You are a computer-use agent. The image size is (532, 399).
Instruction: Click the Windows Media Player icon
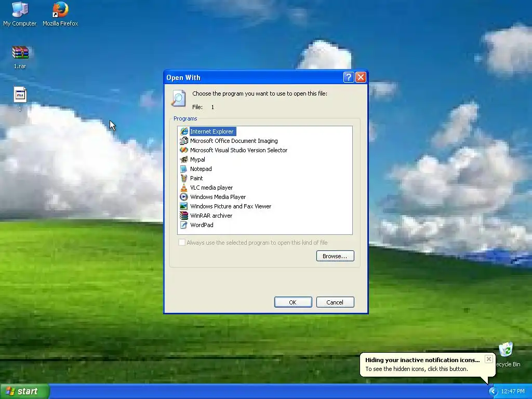point(184,197)
